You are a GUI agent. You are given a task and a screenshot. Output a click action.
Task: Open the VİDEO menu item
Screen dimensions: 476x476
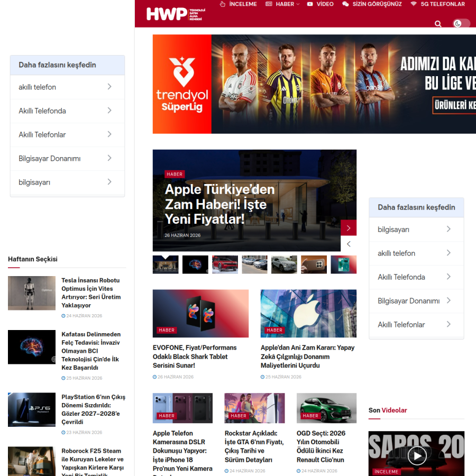[325, 4]
